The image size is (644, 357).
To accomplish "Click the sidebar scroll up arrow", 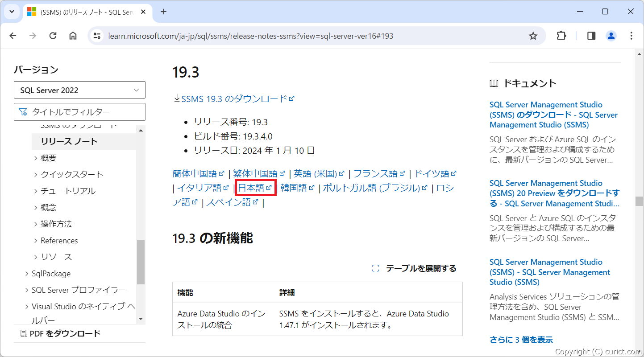I will coord(141,130).
